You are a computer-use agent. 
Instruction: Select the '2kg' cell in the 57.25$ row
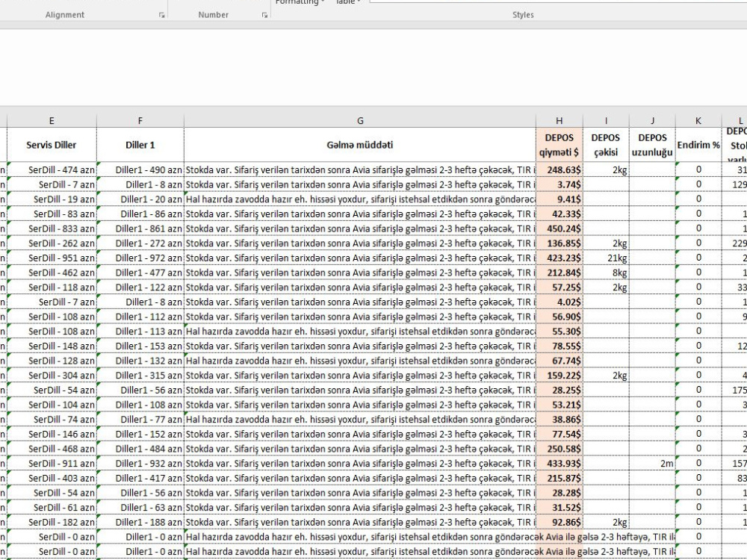coord(606,287)
